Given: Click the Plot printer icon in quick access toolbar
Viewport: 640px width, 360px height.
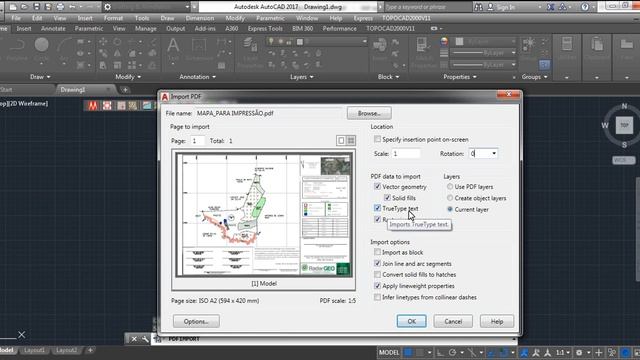Looking at the screenshot, I should (x=60, y=7).
